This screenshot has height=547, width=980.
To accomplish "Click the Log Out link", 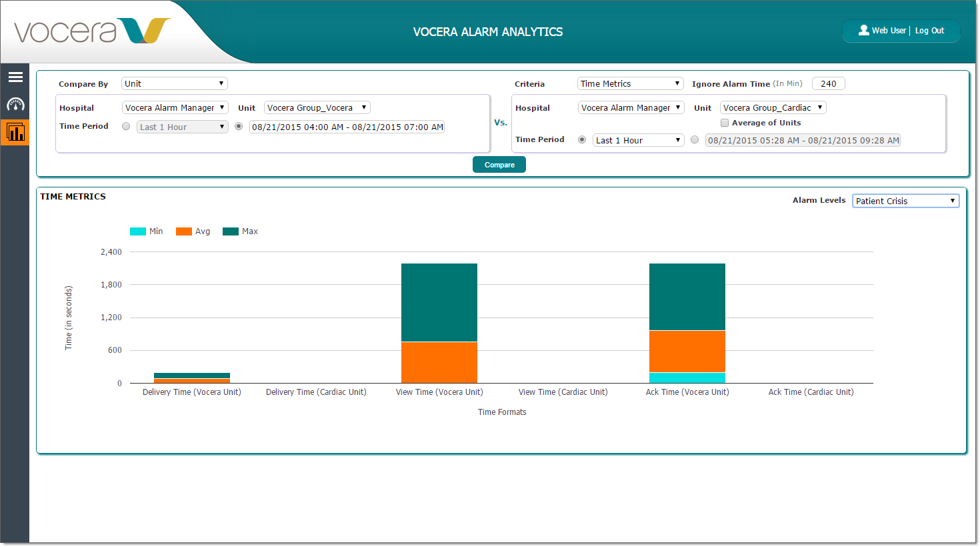I will [x=929, y=31].
